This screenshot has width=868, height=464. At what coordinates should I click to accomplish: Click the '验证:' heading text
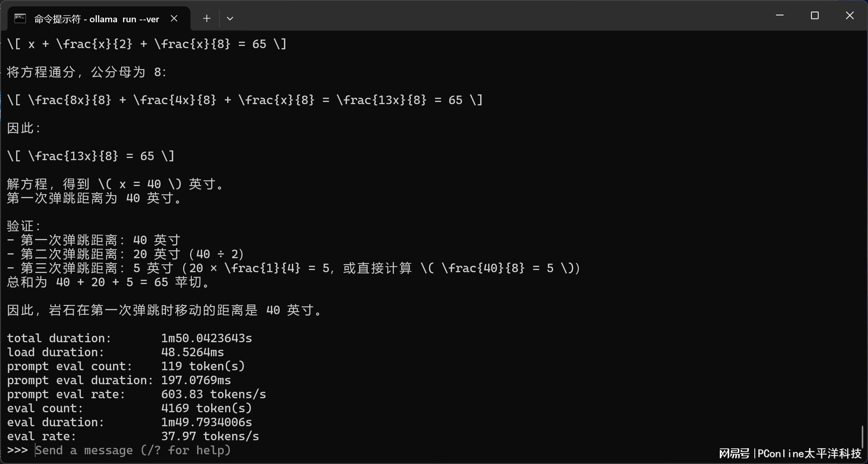(x=23, y=226)
